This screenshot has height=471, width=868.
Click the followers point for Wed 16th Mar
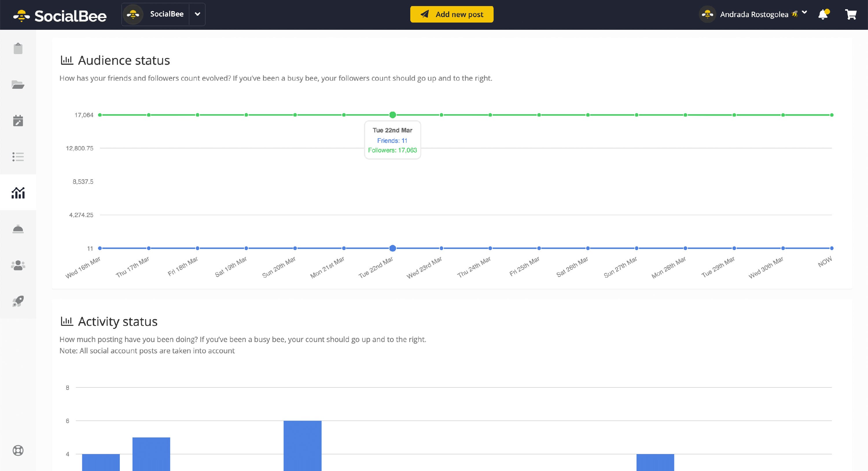click(100, 115)
